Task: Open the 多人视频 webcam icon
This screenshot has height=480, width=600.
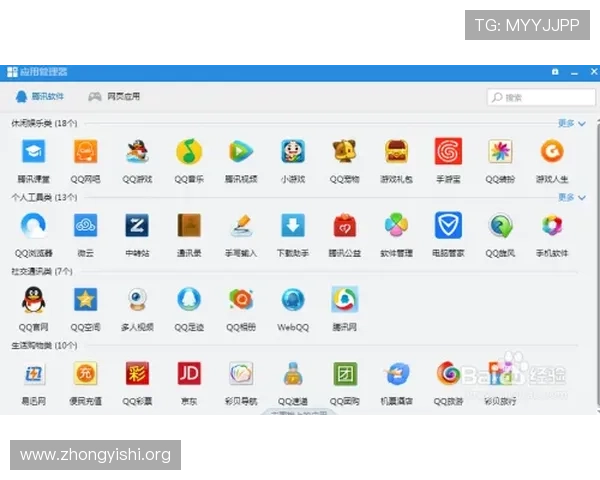Action: point(137,299)
